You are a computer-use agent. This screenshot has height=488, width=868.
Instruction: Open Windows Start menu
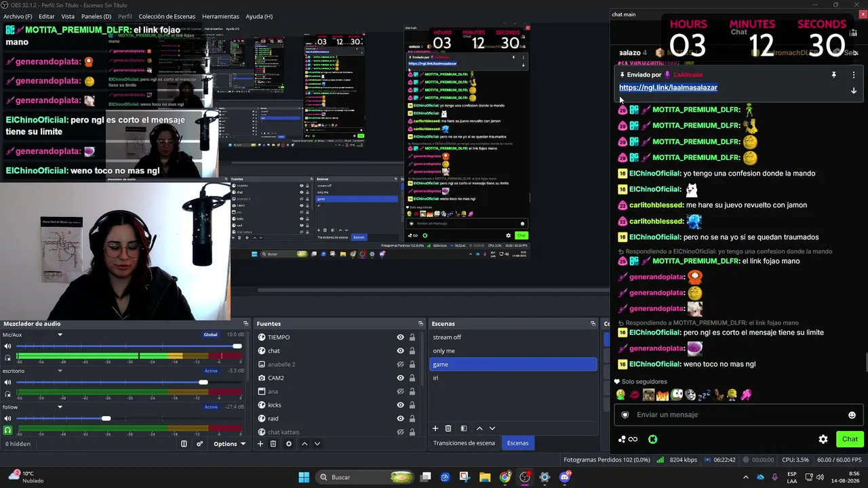(x=304, y=477)
